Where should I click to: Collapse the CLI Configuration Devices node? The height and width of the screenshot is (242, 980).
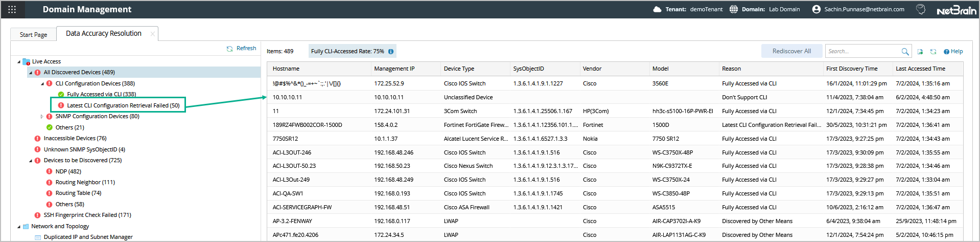pos(42,84)
